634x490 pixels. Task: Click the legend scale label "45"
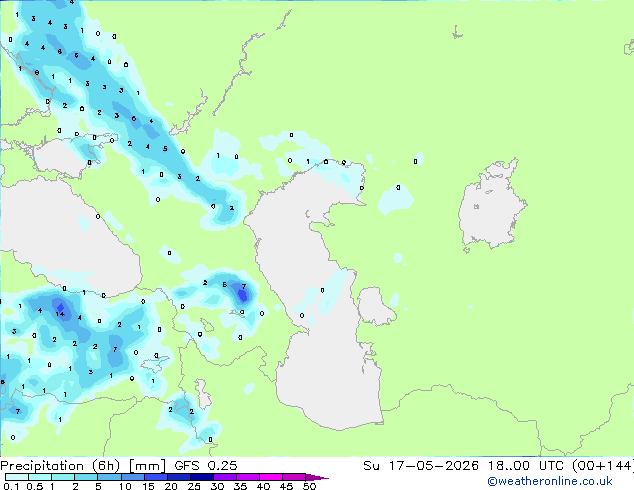(x=286, y=486)
